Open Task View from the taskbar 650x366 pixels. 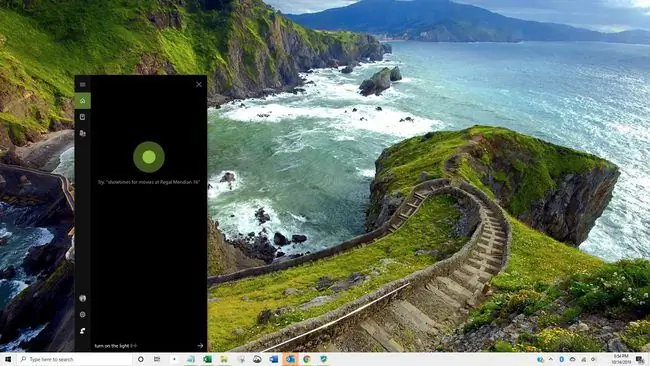157,359
